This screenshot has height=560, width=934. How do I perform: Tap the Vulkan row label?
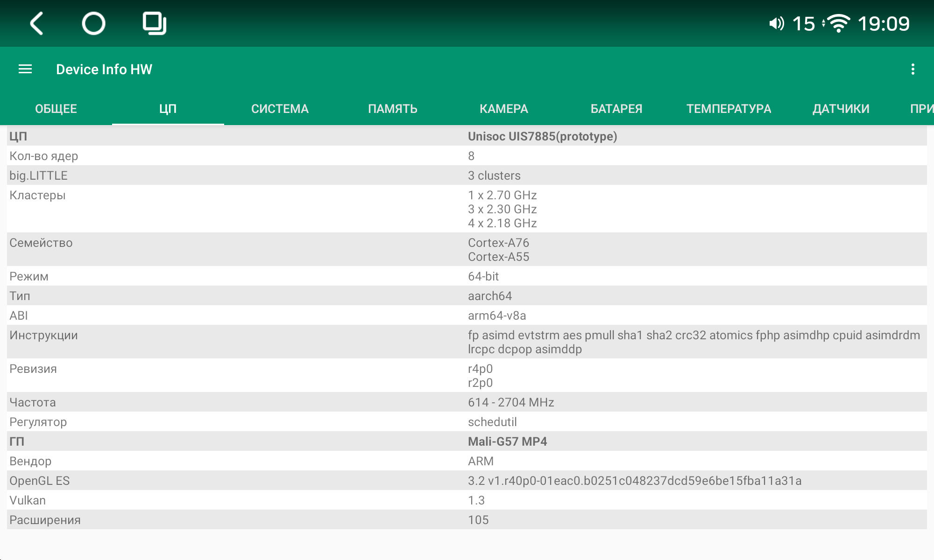tap(28, 500)
